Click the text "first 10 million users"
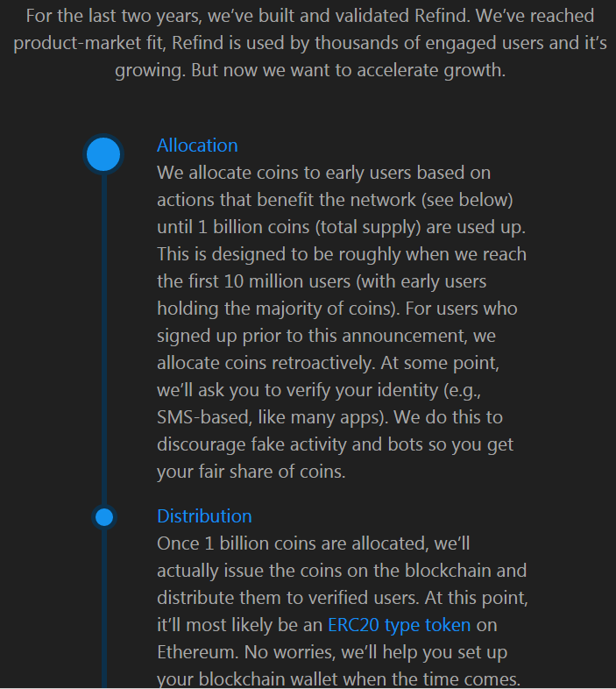The width and height of the screenshot is (616, 689). (x=269, y=281)
